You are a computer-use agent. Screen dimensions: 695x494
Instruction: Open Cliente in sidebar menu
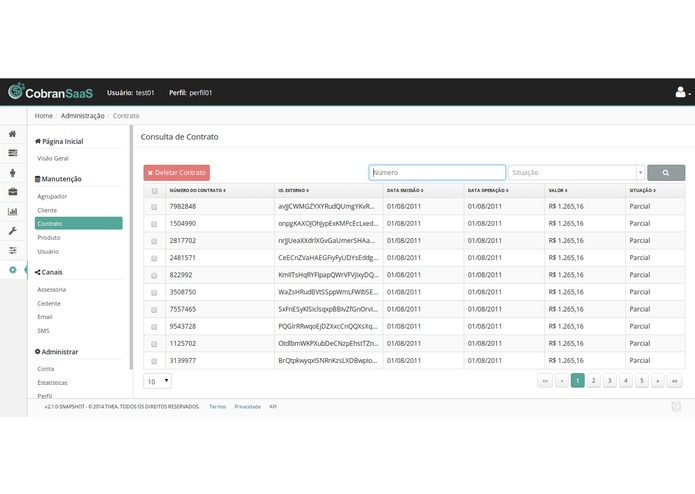coord(47,210)
